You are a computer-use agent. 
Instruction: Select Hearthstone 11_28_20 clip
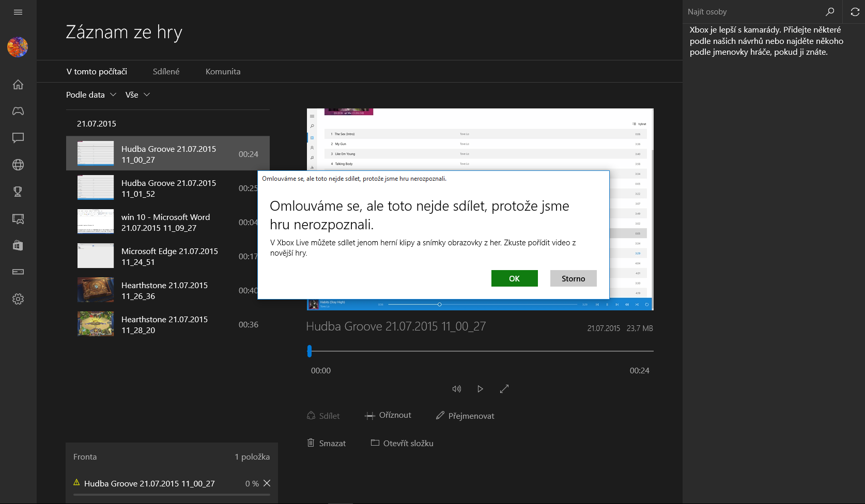(x=168, y=324)
